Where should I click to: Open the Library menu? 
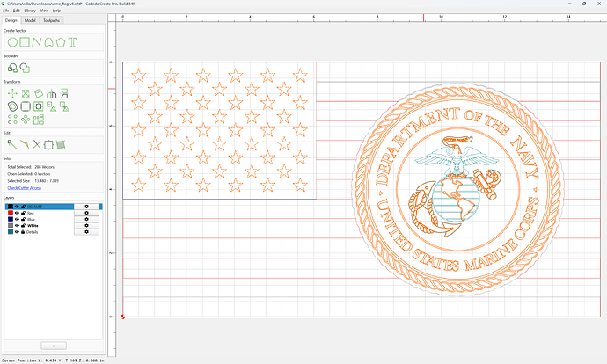tap(30, 11)
